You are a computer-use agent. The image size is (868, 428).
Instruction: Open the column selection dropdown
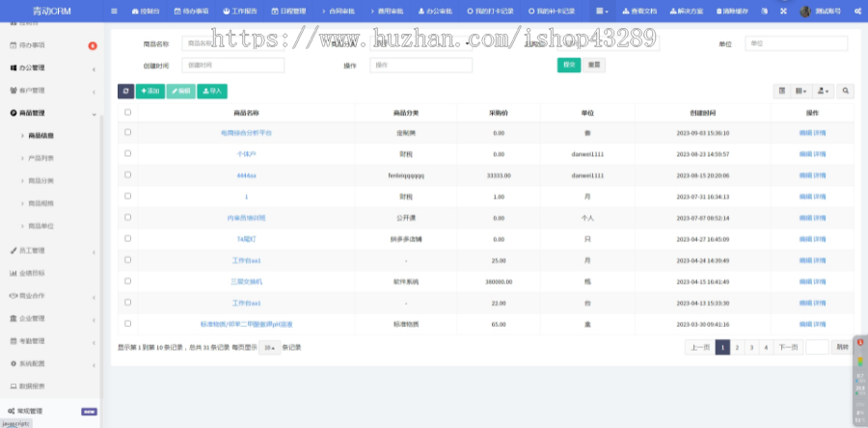pos(802,91)
